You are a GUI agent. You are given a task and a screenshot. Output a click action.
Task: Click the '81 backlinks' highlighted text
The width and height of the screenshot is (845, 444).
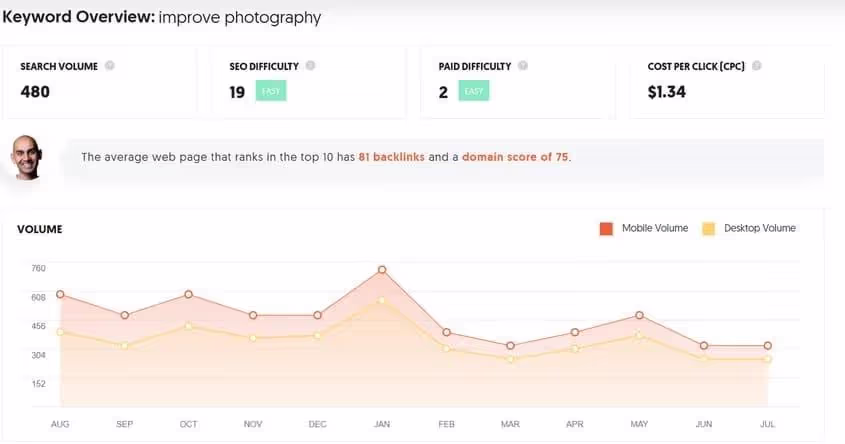392,157
